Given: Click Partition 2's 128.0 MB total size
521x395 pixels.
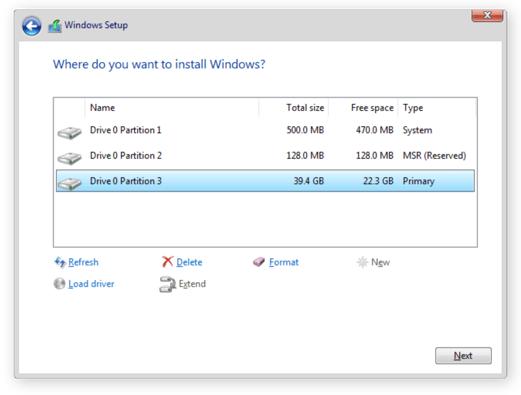Looking at the screenshot, I should pos(305,156).
